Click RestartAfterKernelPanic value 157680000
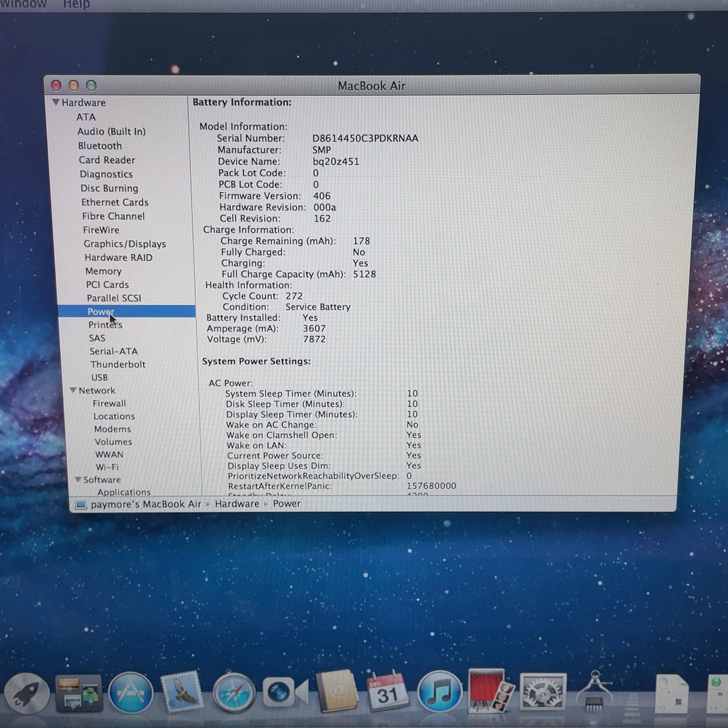 pos(431,486)
